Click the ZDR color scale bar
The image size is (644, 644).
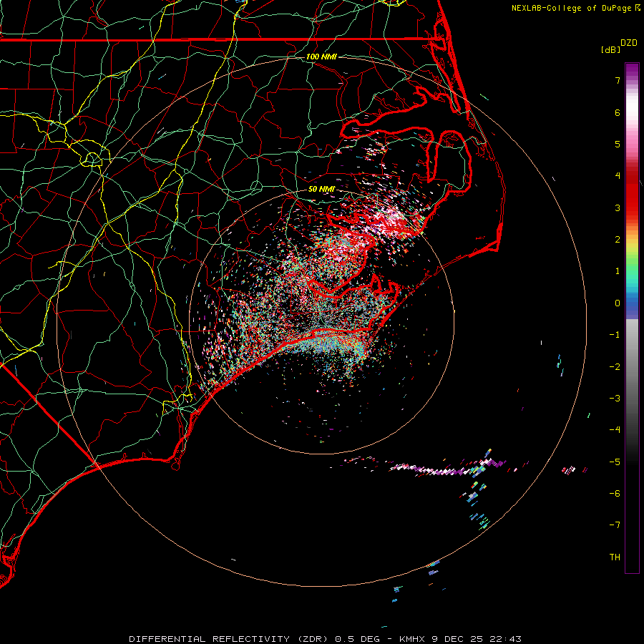click(x=632, y=318)
